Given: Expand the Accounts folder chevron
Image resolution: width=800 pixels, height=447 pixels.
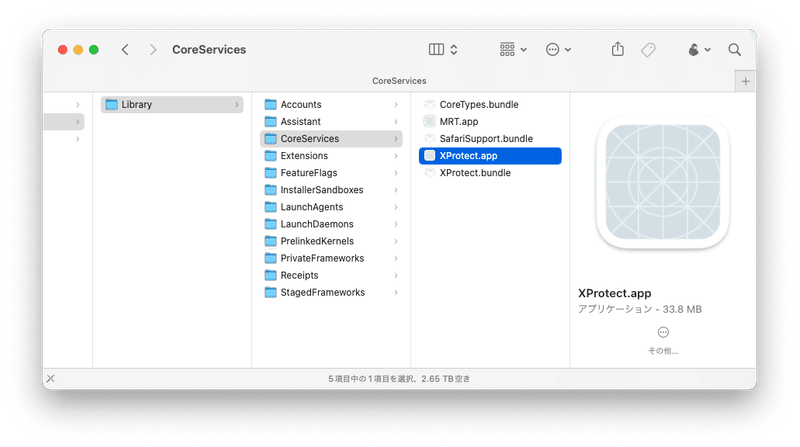Looking at the screenshot, I should point(396,105).
